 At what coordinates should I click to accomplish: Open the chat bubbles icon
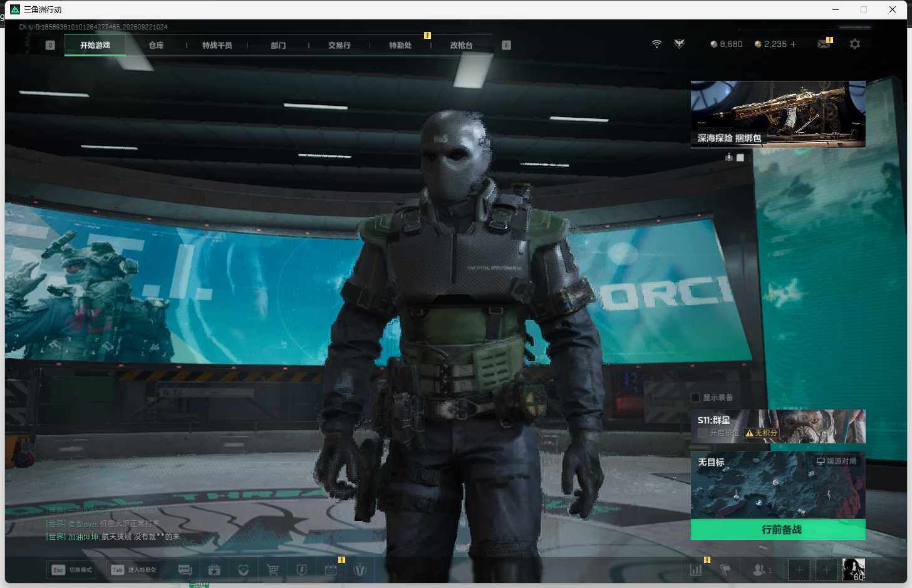pos(185,570)
